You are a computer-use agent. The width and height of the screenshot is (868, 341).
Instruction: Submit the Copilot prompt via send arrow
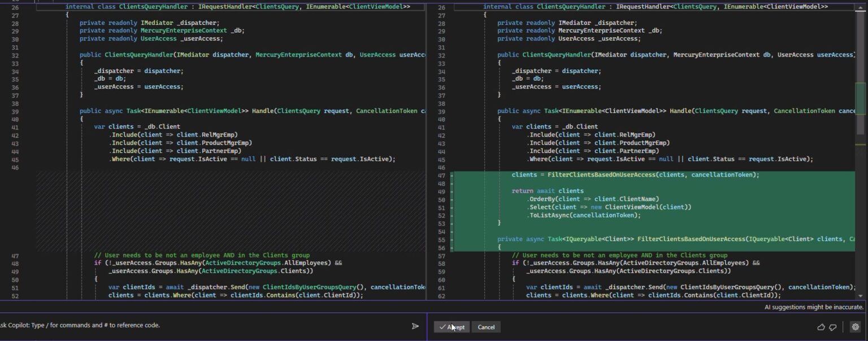(415, 326)
